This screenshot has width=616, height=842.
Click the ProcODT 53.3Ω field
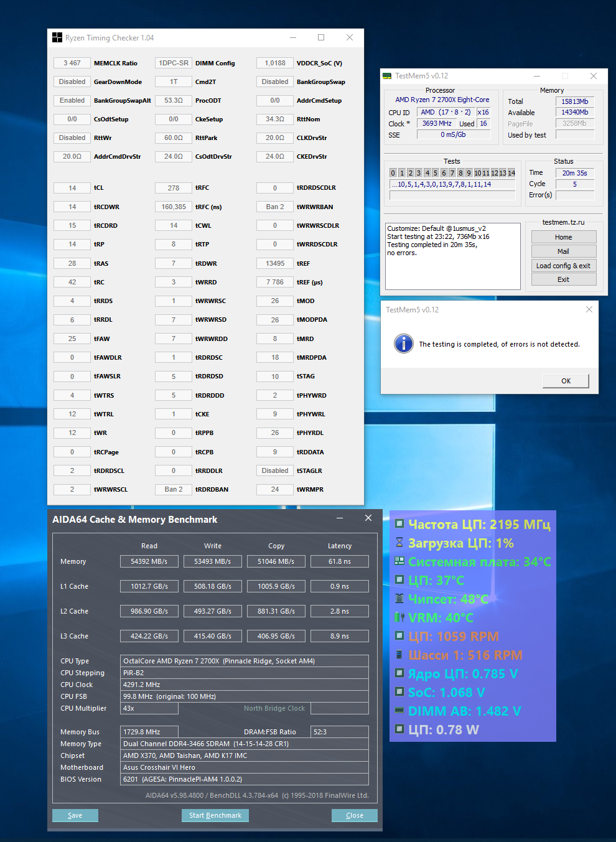174,100
